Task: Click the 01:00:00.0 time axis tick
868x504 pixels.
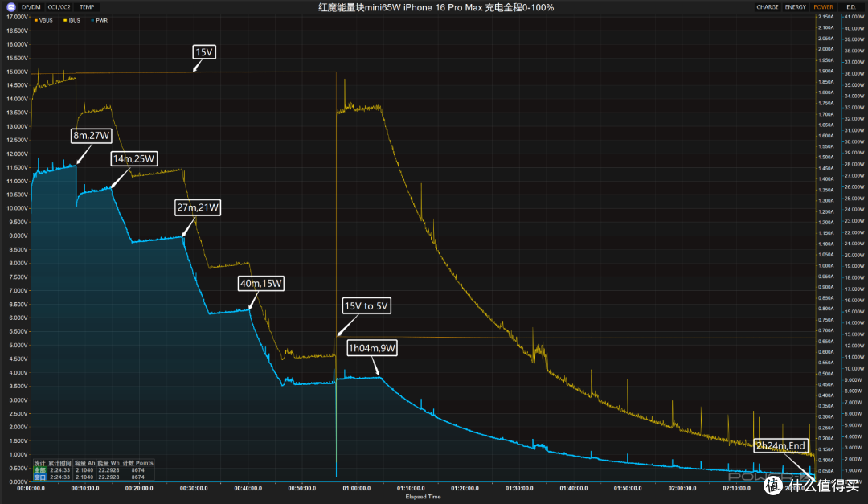Action: [357, 489]
